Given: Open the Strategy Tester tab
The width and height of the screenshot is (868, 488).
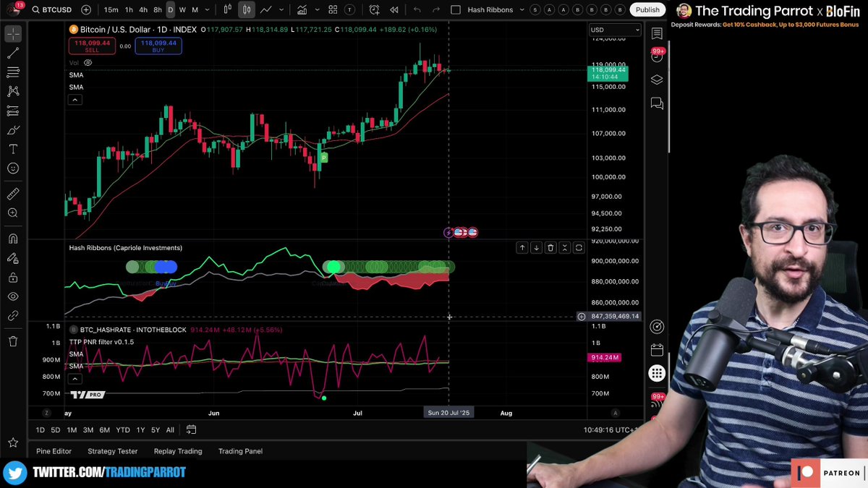Looking at the screenshot, I should [x=113, y=451].
